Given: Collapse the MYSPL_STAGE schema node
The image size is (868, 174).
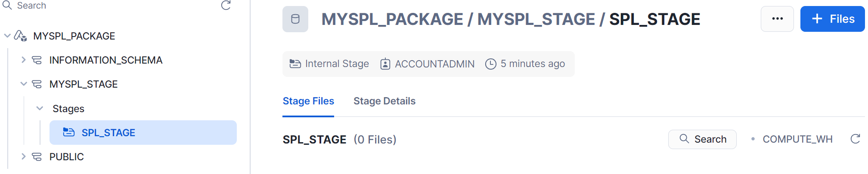Looking at the screenshot, I should pyautogui.click(x=24, y=84).
